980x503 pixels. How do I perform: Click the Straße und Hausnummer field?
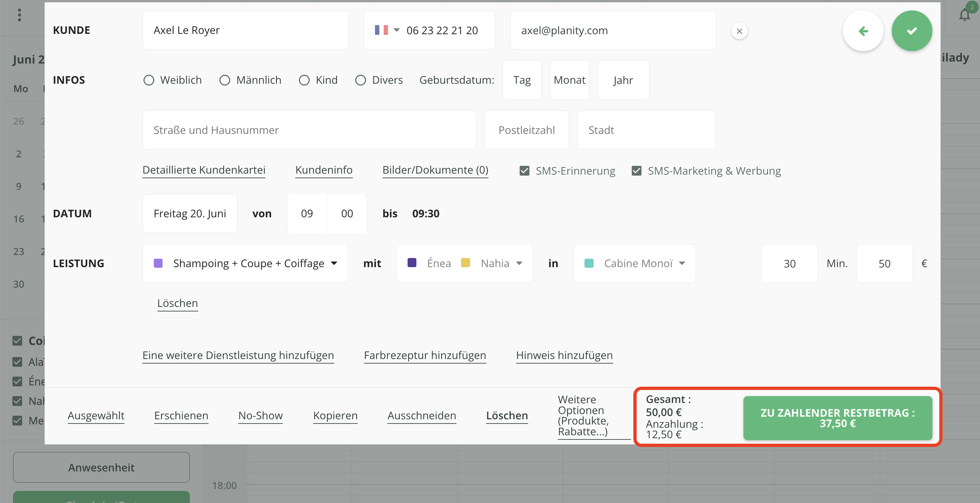(x=309, y=130)
